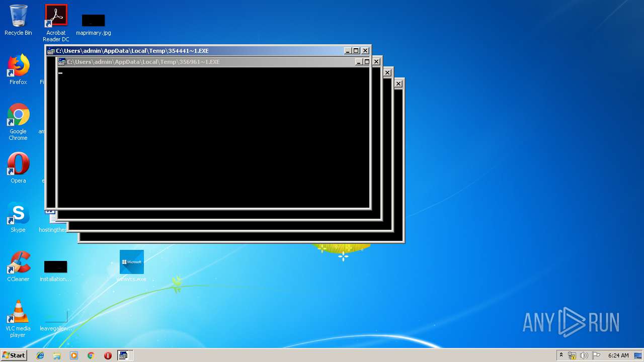The width and height of the screenshot is (644, 362).
Task: Open the Recycle Bin desktop icon
Action: (x=18, y=20)
